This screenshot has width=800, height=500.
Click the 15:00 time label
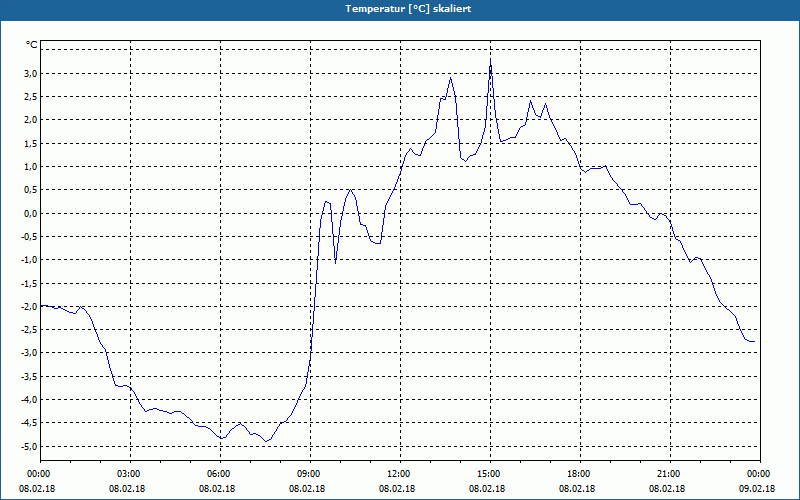[x=490, y=474]
